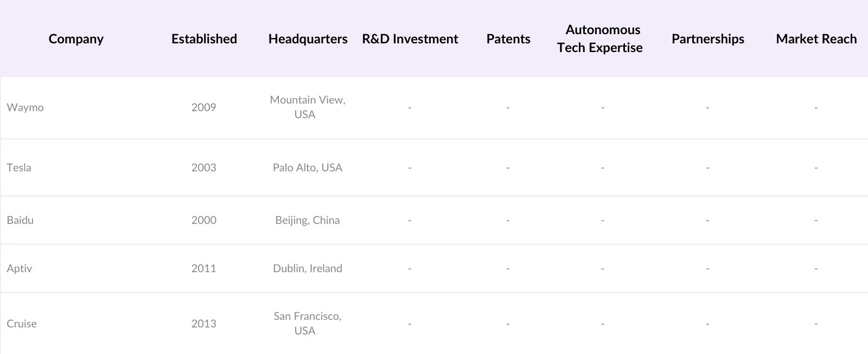Screen dimensions: 868x354
Task: Click the Market Reach header
Action: coord(816,38)
